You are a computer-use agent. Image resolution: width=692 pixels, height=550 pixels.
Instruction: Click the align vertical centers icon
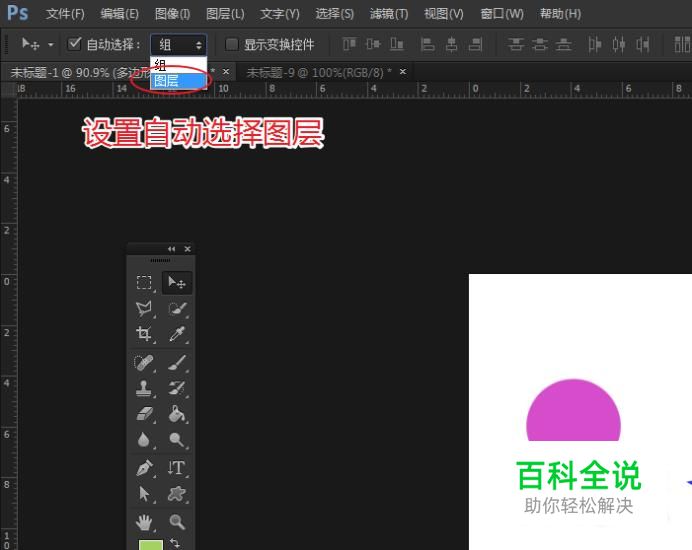click(373, 44)
